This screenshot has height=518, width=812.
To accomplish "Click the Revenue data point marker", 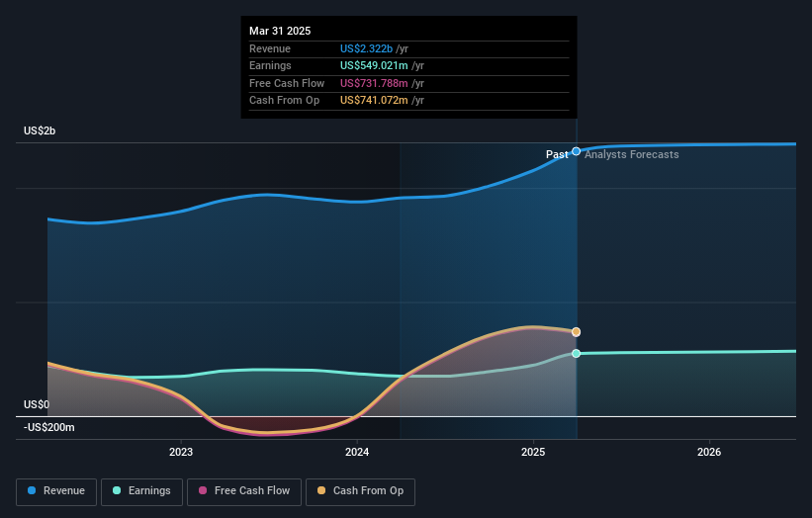I will tap(576, 151).
